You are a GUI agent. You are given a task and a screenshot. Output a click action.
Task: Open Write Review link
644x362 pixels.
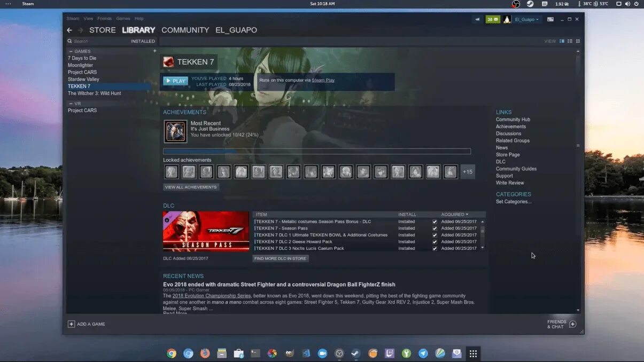(x=510, y=183)
